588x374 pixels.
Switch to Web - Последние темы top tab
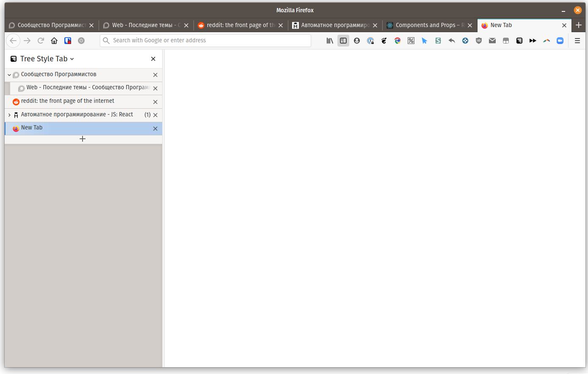[146, 25]
